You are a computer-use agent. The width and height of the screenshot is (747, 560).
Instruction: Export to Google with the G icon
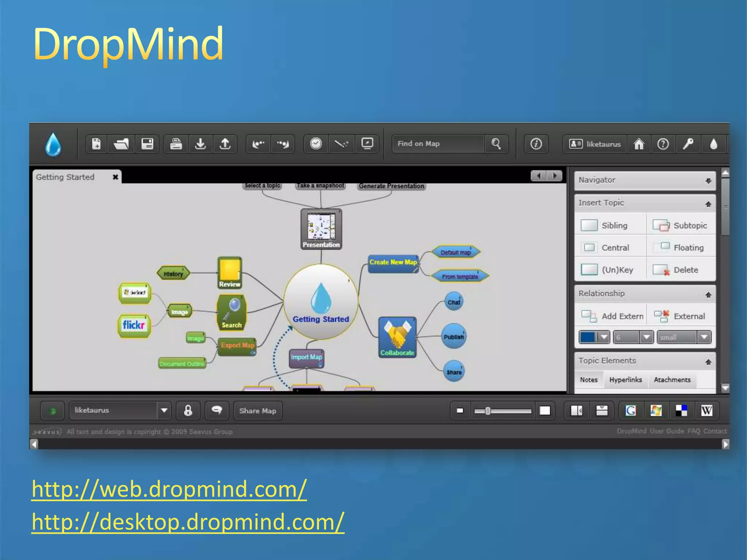(x=631, y=411)
